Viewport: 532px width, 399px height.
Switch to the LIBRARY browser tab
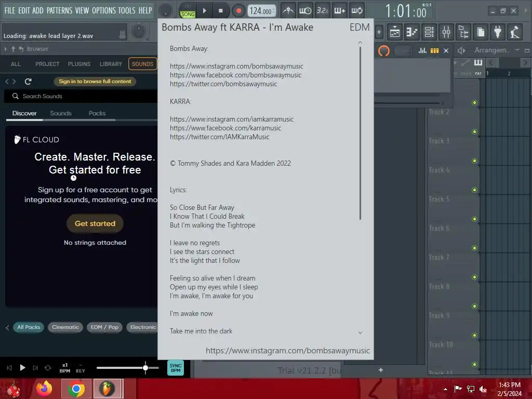point(111,64)
